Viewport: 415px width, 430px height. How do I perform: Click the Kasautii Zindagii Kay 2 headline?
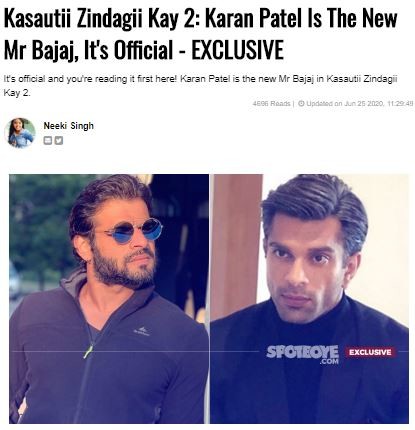click(200, 34)
